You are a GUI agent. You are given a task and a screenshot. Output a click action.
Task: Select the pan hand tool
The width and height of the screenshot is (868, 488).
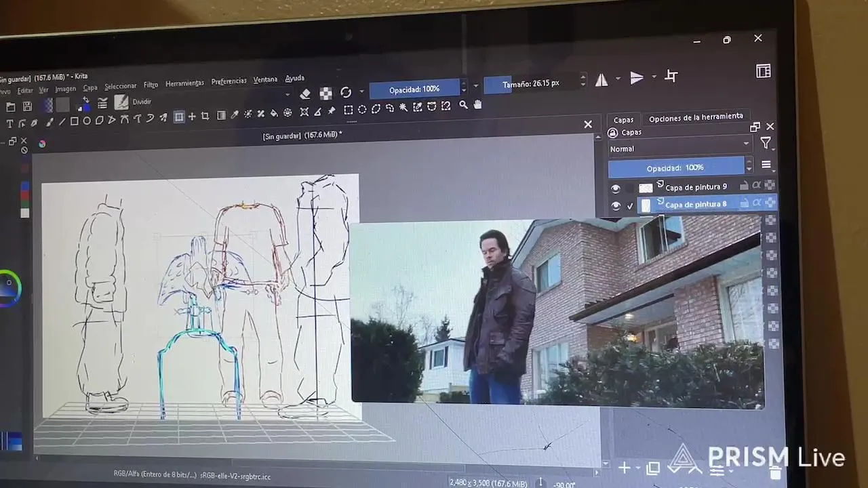point(477,104)
